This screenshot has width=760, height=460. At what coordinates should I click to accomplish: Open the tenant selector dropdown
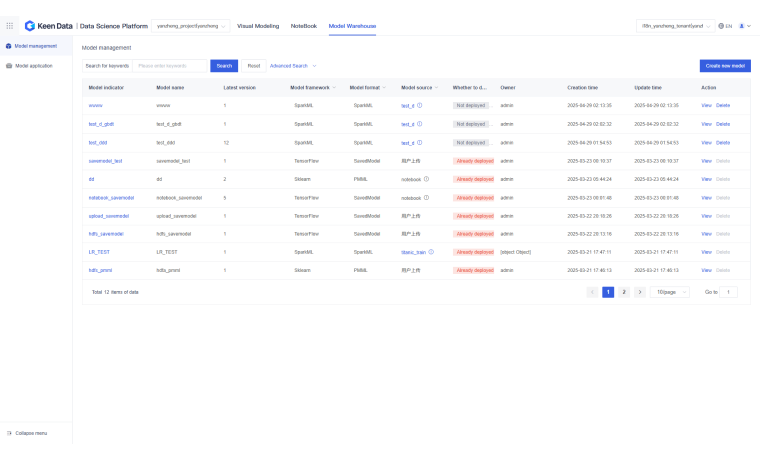click(x=673, y=25)
